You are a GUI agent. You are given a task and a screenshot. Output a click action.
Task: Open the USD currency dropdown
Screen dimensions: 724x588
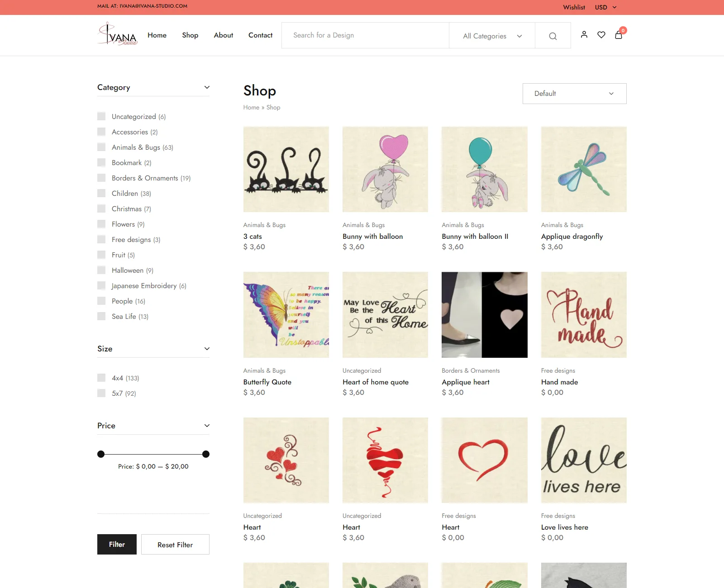605,7
